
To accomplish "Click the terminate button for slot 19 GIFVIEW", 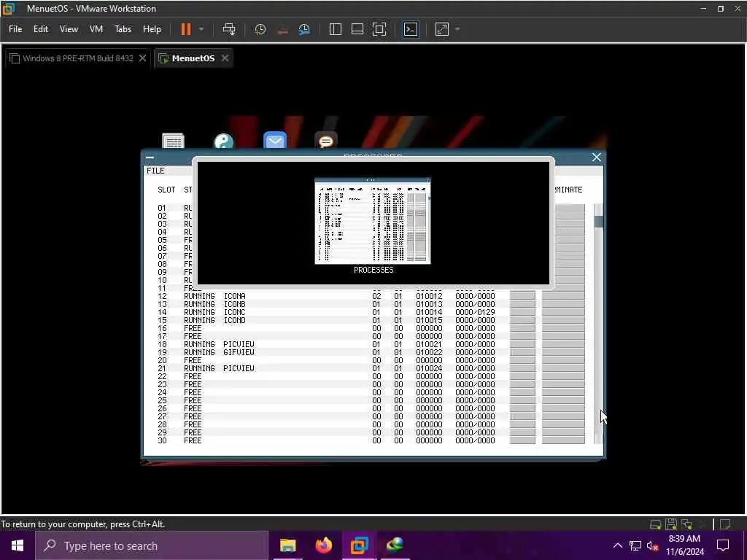I will click(563, 352).
